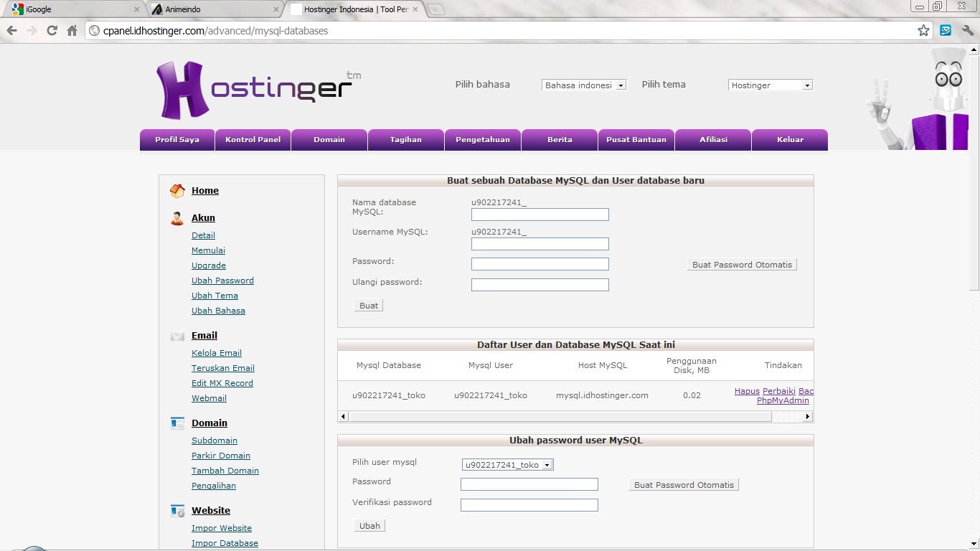The width and height of the screenshot is (980, 551).
Task: Click database table's horizontal scrollbar right arrow
Action: (x=808, y=416)
